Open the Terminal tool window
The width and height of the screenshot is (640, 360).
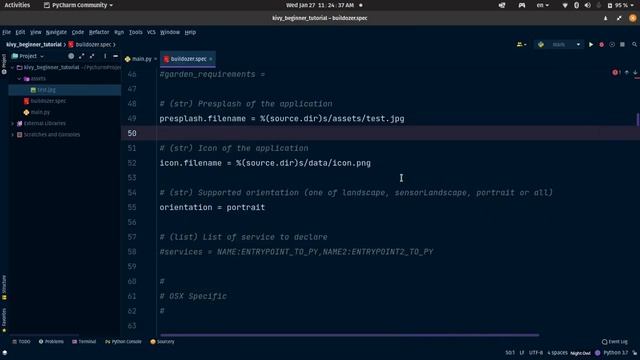[84, 342]
